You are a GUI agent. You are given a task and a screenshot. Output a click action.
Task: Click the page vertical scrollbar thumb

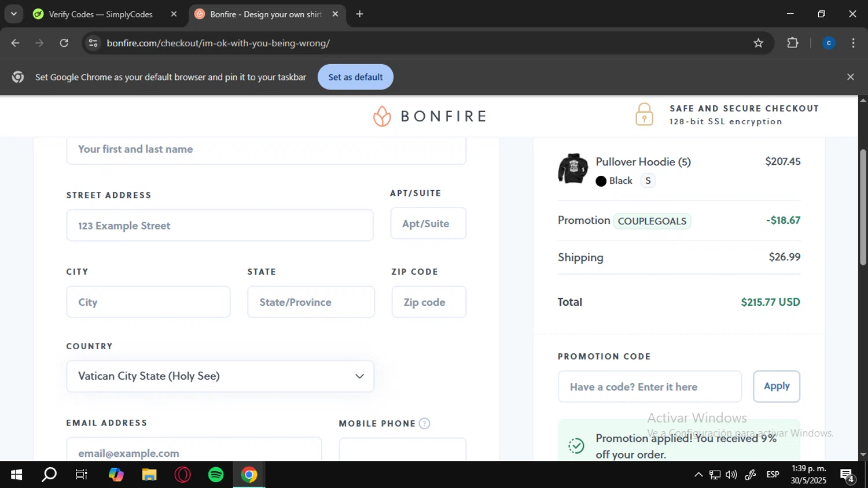click(x=863, y=206)
